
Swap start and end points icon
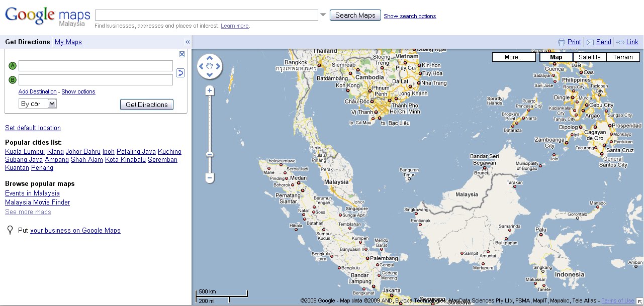(x=180, y=73)
